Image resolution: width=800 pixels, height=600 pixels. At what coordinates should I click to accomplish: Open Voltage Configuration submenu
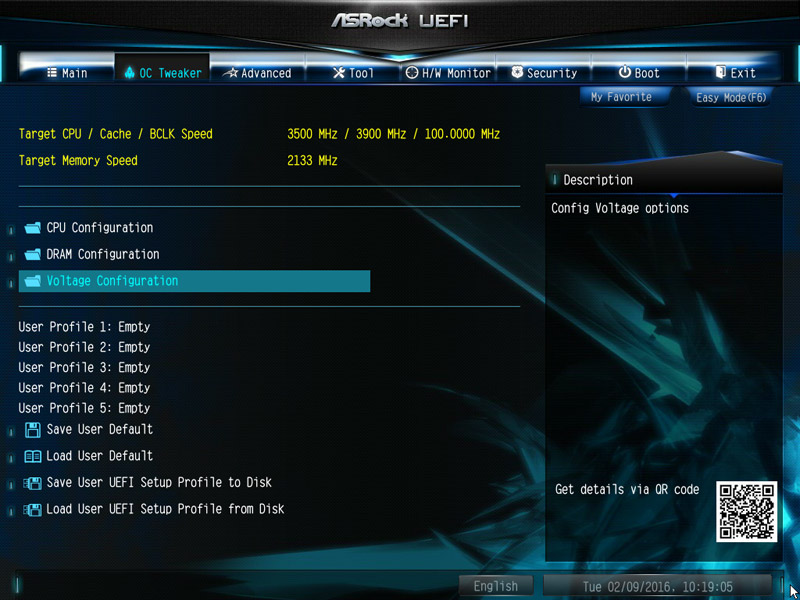pyautogui.click(x=194, y=281)
